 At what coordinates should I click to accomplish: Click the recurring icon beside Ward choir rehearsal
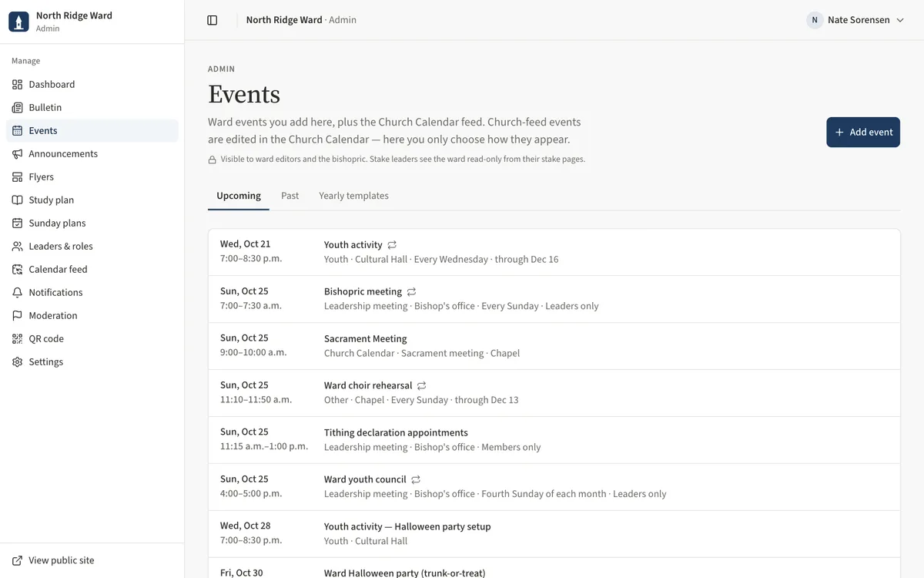pos(421,386)
